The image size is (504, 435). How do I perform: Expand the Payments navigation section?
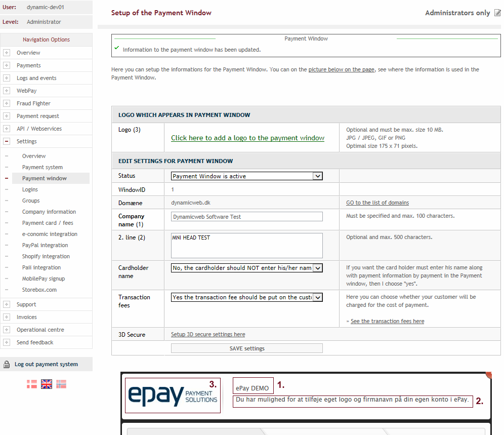pos(7,65)
